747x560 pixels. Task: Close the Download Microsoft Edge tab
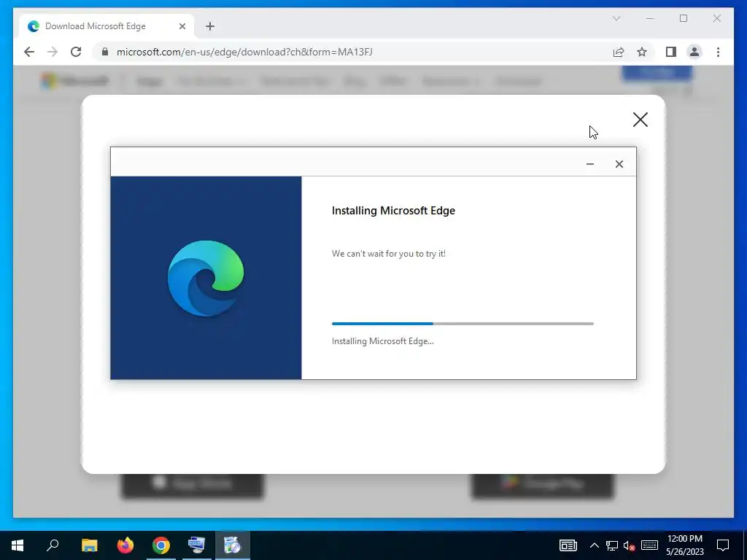coord(182,26)
